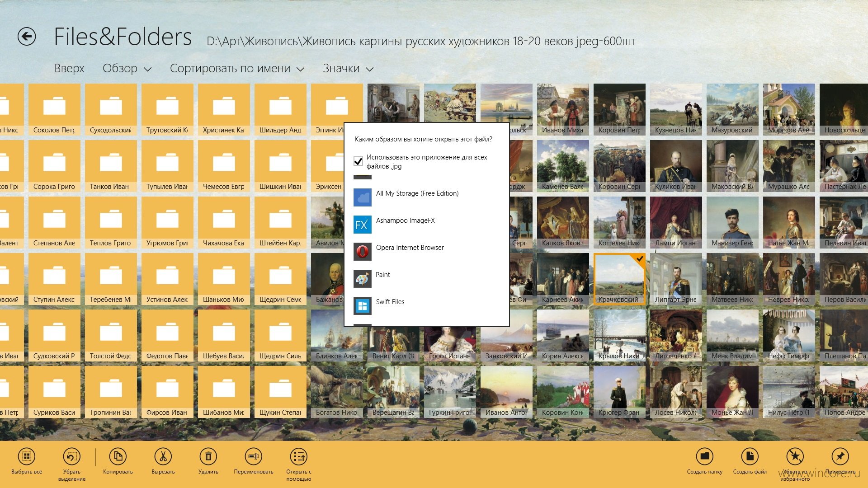The image size is (868, 488).
Task: Click the folder path text in header
Action: coord(421,42)
